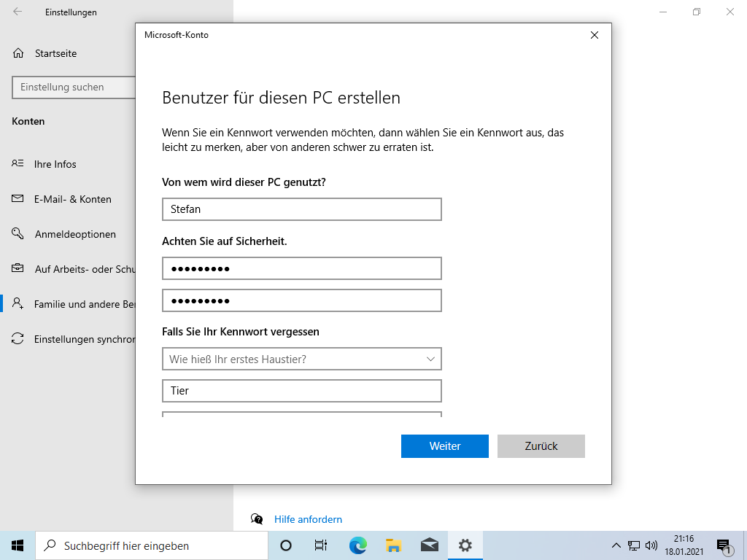Image resolution: width=747 pixels, height=560 pixels.
Task: Open the Hilfe anfordern link
Action: (309, 519)
